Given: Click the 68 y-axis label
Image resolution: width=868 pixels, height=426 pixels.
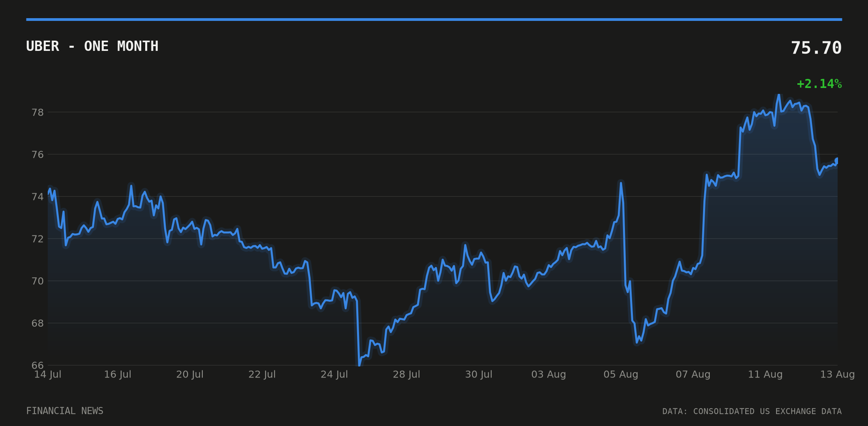Looking at the screenshot, I should [x=37, y=323].
